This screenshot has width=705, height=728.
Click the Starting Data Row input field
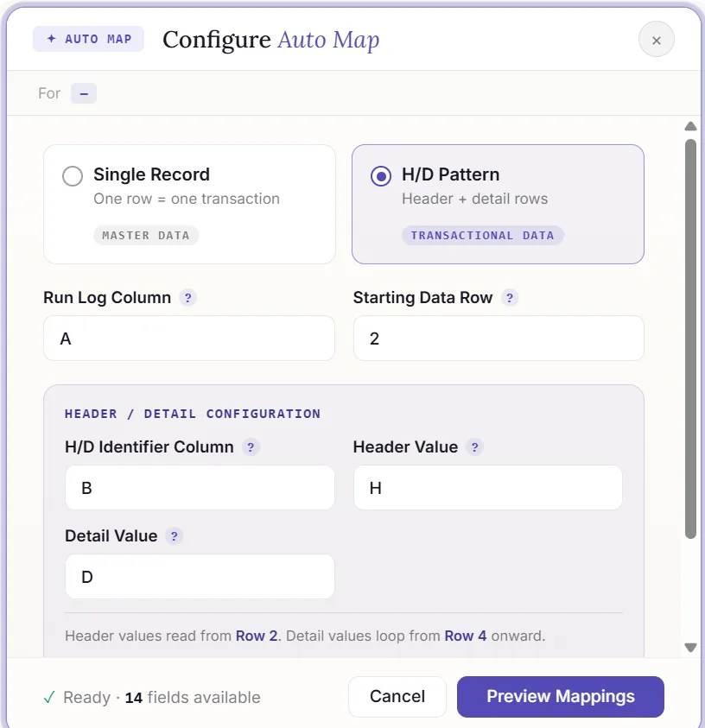tap(499, 338)
